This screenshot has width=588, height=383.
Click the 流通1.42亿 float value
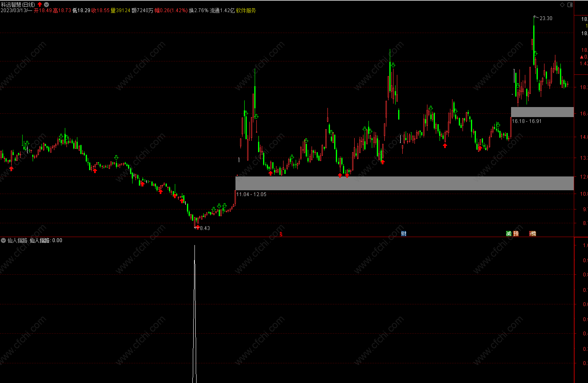pos(222,10)
